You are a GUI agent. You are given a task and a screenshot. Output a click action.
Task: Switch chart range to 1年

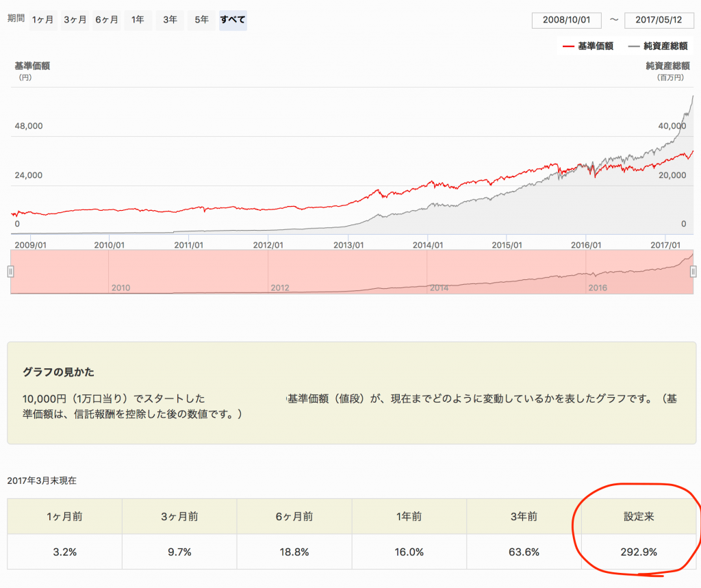[138, 20]
